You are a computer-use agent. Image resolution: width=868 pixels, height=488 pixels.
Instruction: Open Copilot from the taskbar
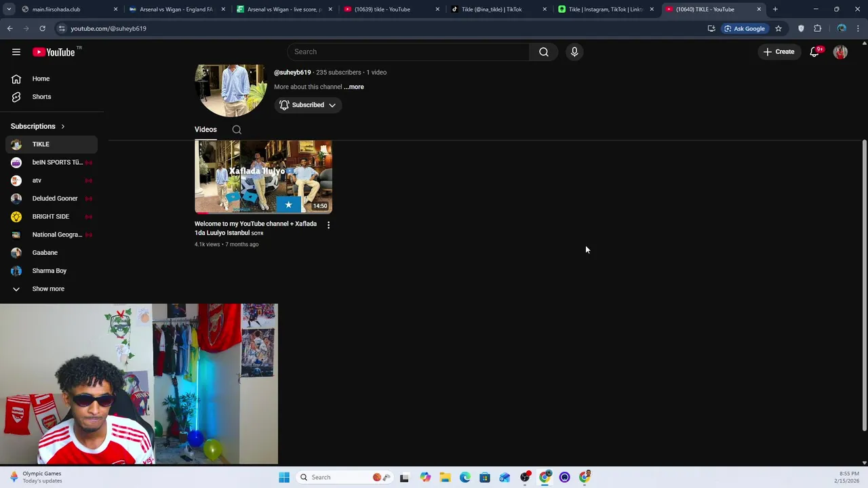(425, 477)
